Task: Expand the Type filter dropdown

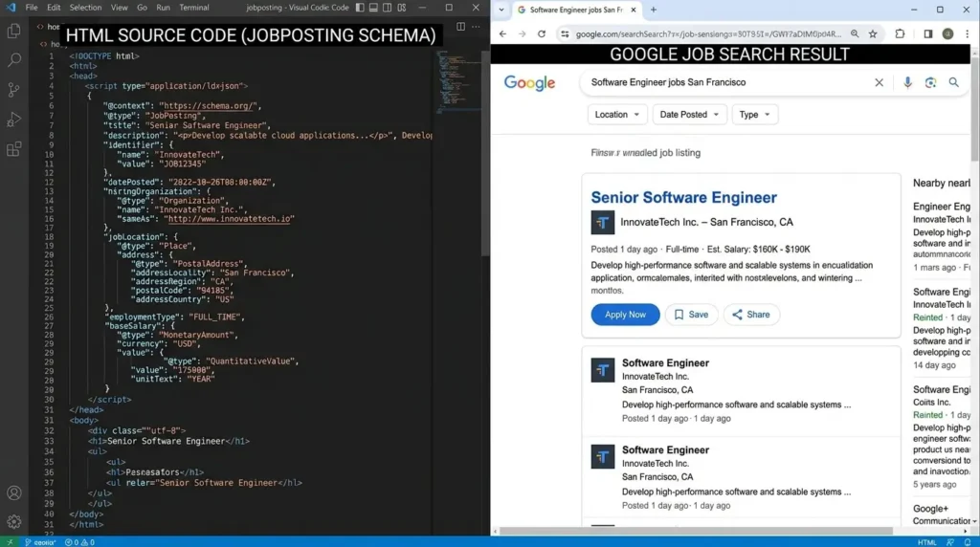Action: click(755, 115)
